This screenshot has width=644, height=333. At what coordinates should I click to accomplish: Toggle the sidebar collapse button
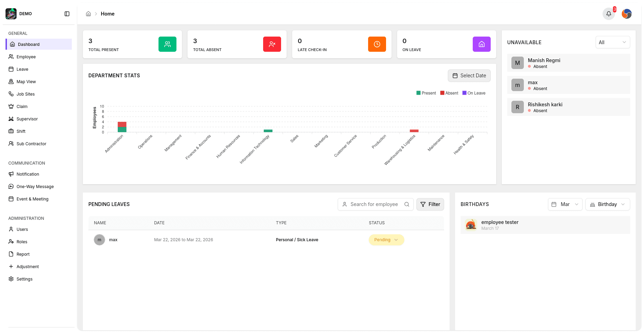(67, 13)
